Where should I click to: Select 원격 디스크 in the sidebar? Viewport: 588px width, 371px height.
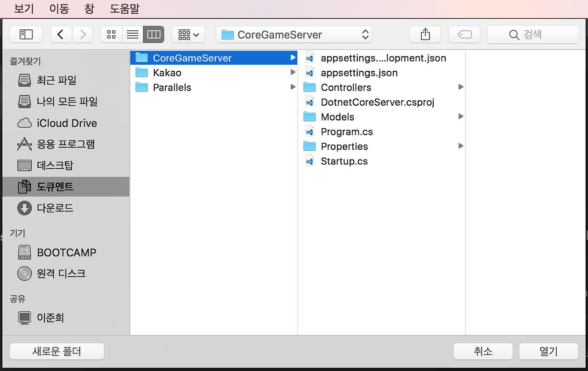(x=66, y=274)
